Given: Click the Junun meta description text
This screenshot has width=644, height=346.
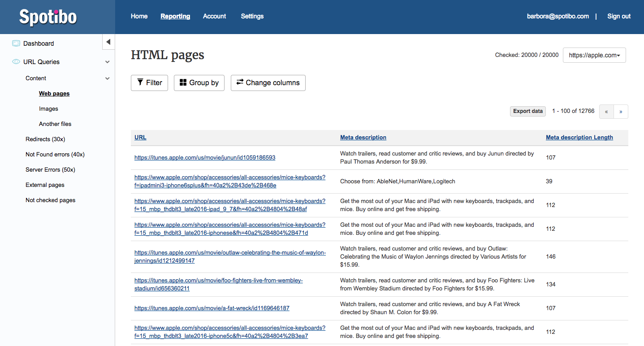Looking at the screenshot, I should (x=437, y=158).
